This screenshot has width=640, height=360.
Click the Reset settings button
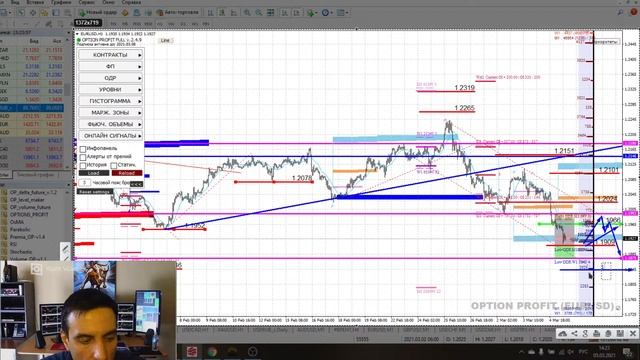click(x=95, y=191)
